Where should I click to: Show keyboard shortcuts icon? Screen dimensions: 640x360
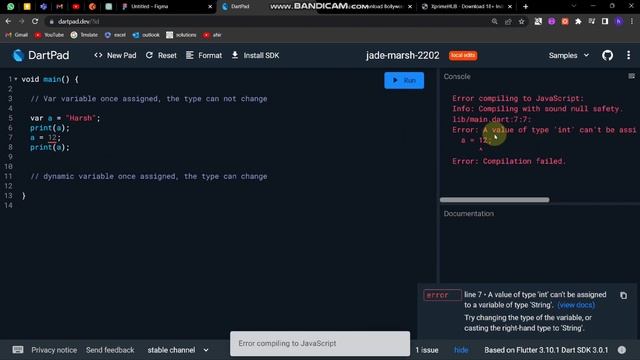(x=18, y=350)
